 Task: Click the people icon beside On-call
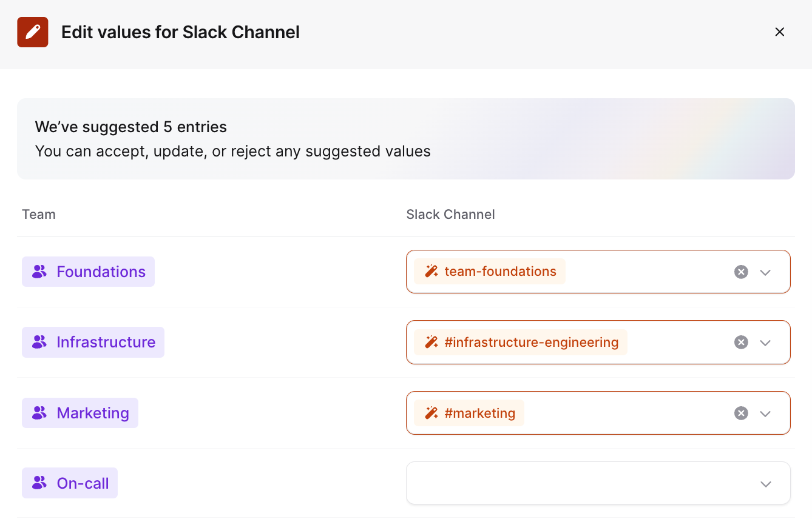[39, 483]
